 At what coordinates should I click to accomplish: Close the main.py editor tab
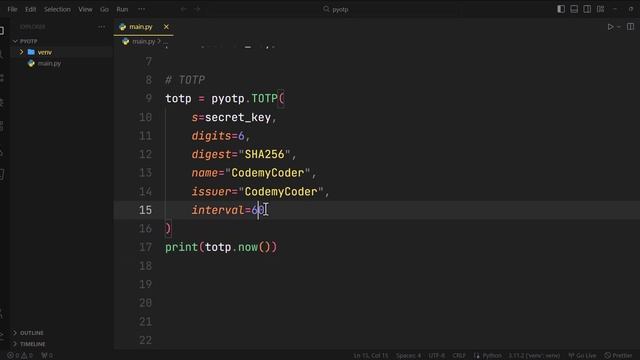tap(166, 27)
